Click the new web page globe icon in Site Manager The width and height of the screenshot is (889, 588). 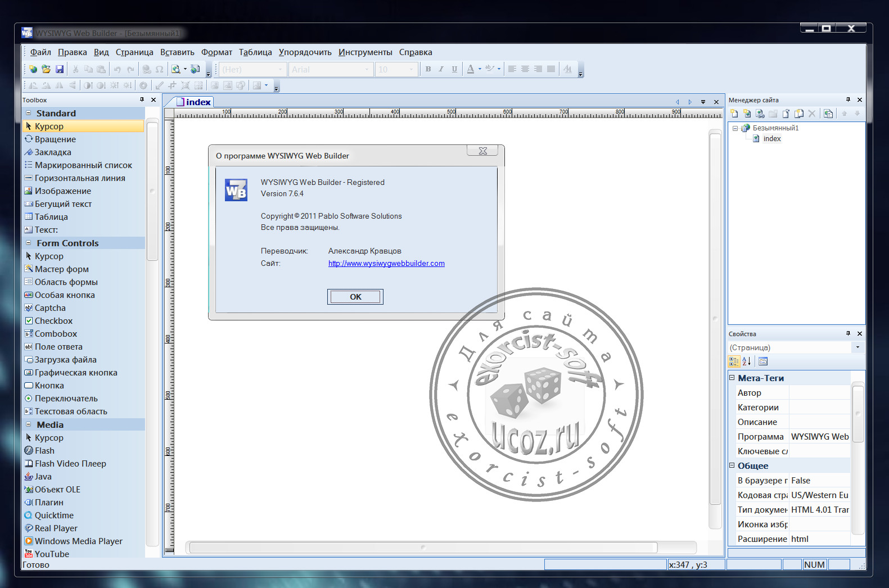click(747, 114)
